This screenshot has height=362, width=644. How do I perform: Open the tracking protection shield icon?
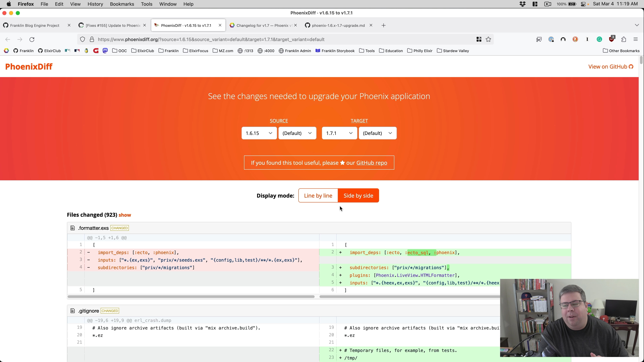83,40
